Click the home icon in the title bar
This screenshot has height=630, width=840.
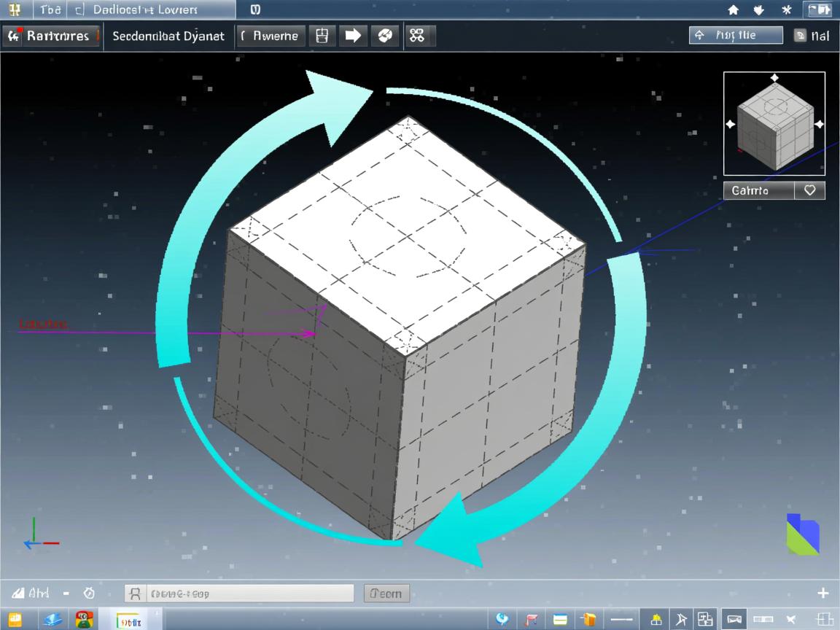point(734,10)
